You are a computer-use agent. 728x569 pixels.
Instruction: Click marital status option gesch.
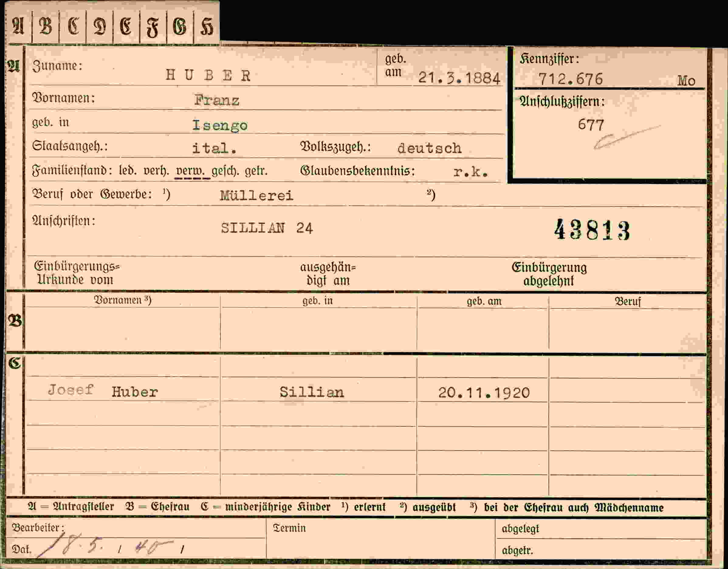tap(226, 171)
